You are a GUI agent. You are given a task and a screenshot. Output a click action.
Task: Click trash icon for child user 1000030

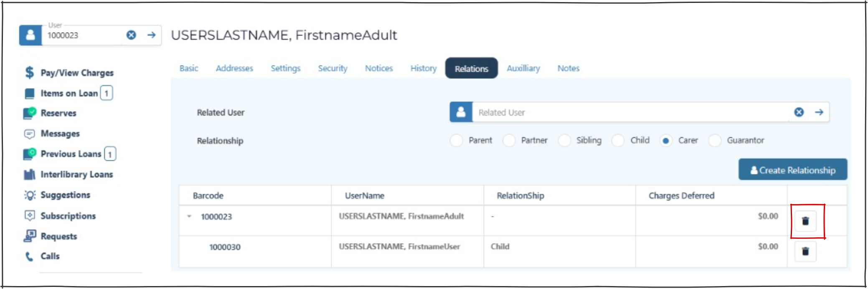pyautogui.click(x=805, y=251)
